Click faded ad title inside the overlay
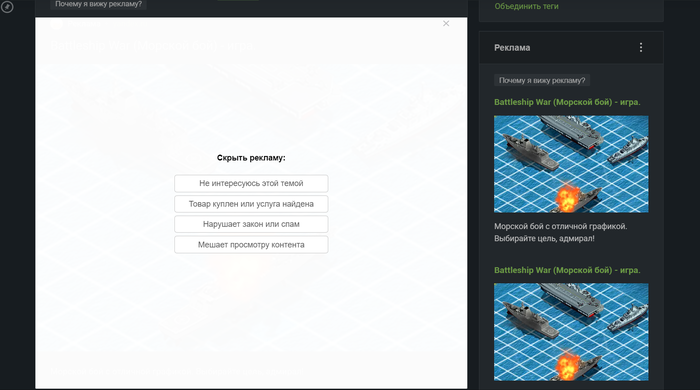The image size is (700, 390). coord(152,45)
